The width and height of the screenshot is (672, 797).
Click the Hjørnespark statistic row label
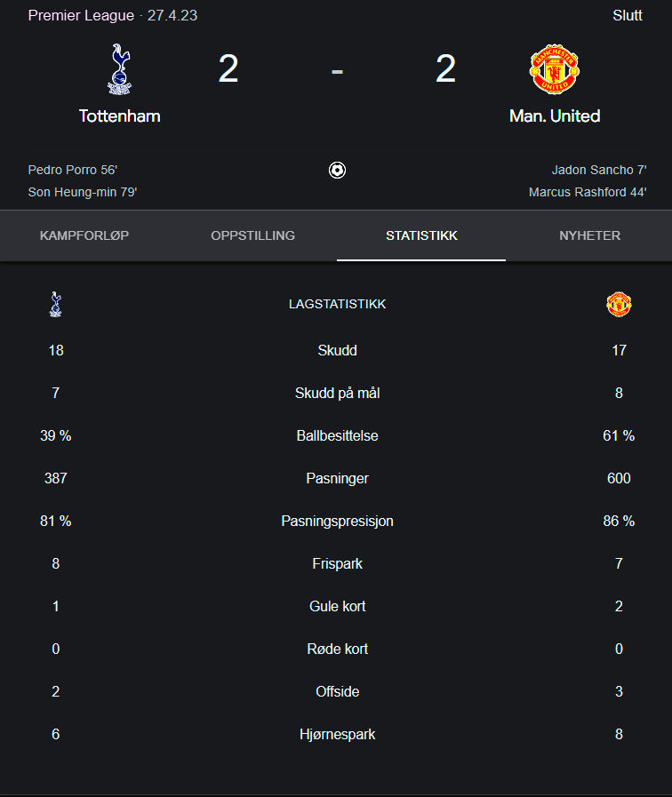337,735
